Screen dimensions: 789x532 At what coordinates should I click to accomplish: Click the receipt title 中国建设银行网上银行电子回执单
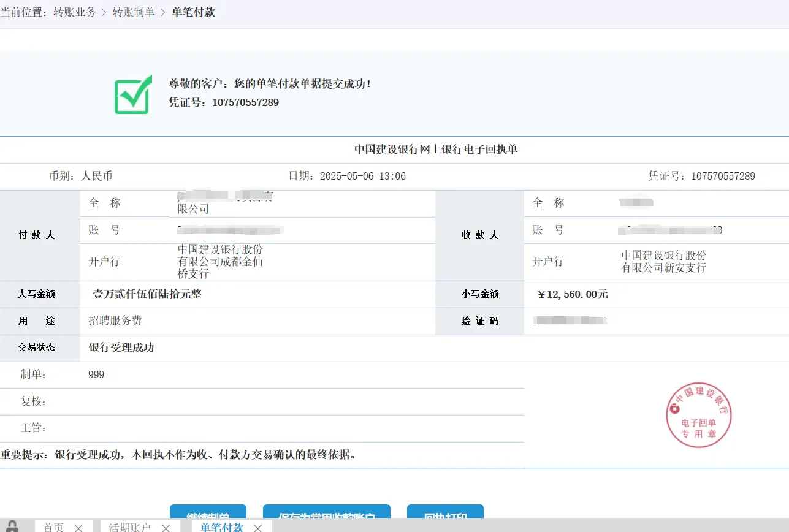point(436,149)
